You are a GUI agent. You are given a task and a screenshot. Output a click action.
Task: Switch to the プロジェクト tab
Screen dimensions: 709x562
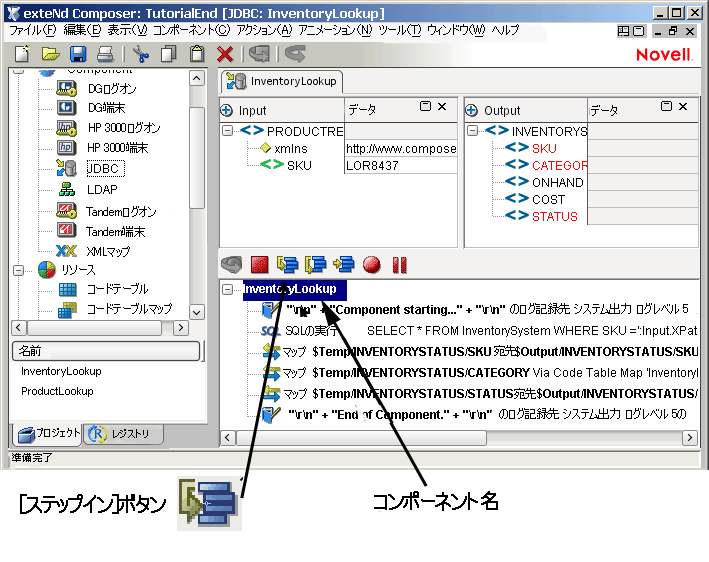coord(48,434)
